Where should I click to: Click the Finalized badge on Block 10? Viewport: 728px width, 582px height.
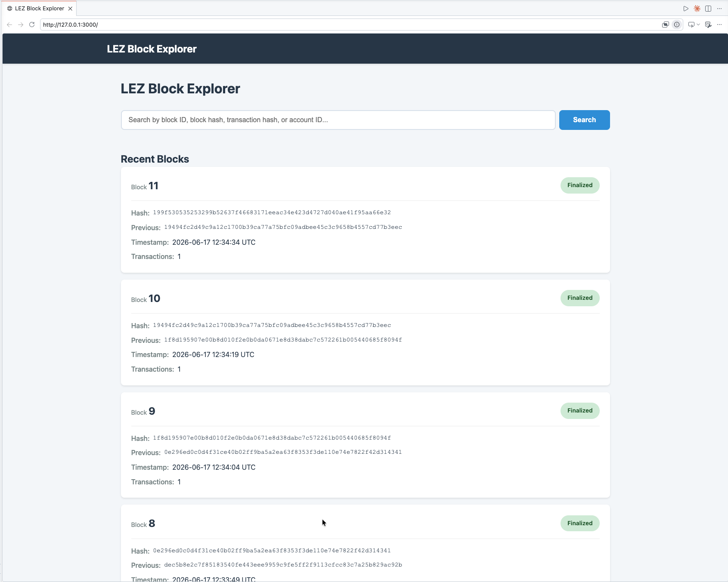tap(579, 298)
